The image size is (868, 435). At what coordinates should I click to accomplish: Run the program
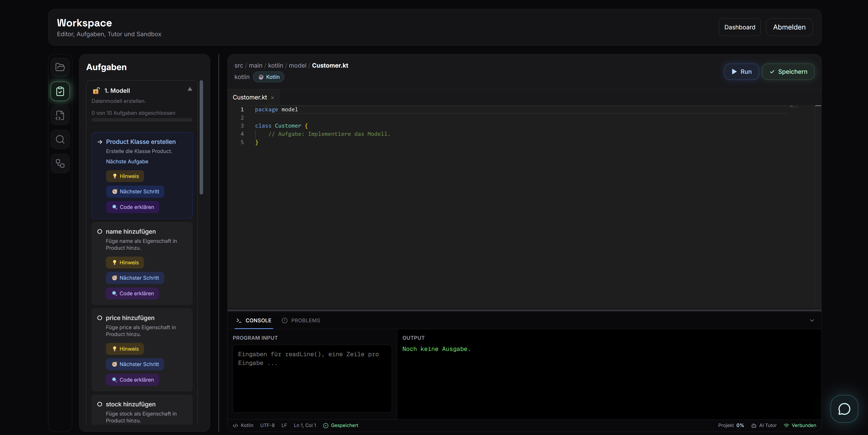(x=741, y=72)
